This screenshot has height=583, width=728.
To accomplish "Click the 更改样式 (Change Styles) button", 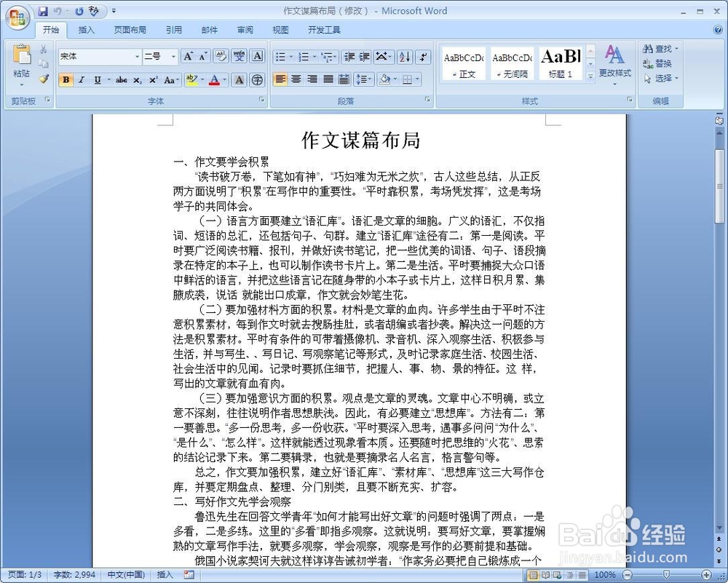I will point(614,65).
